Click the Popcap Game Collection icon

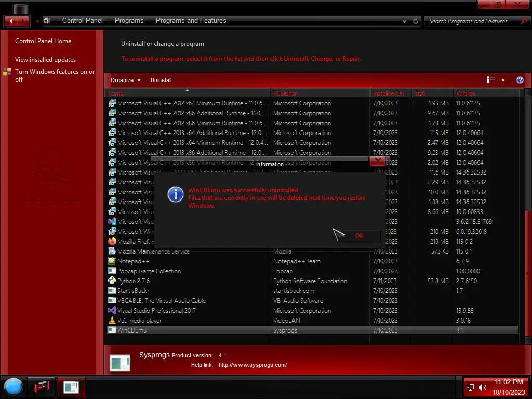[x=112, y=271]
